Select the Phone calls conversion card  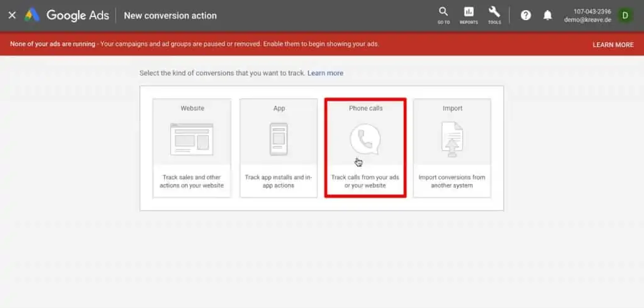[365, 148]
